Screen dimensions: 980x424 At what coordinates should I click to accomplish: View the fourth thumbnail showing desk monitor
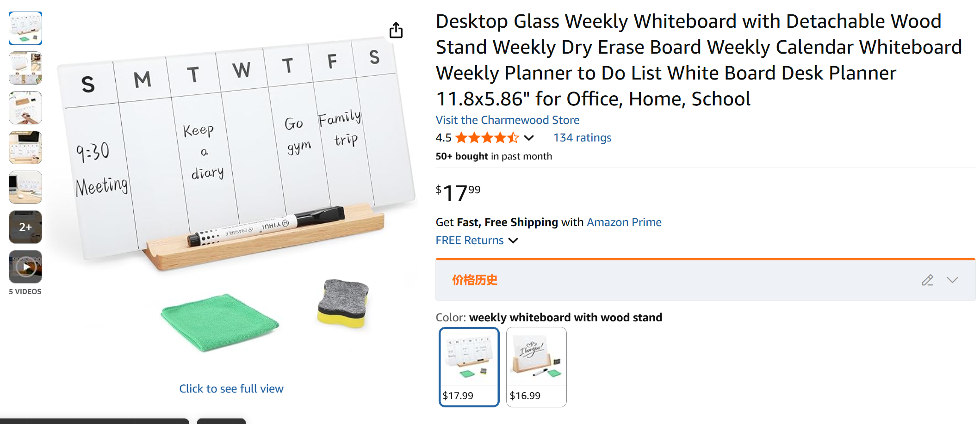point(25,147)
